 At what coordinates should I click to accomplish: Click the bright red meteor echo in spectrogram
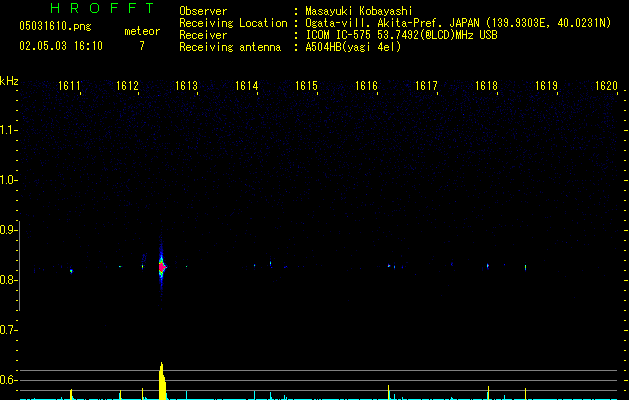pos(162,267)
